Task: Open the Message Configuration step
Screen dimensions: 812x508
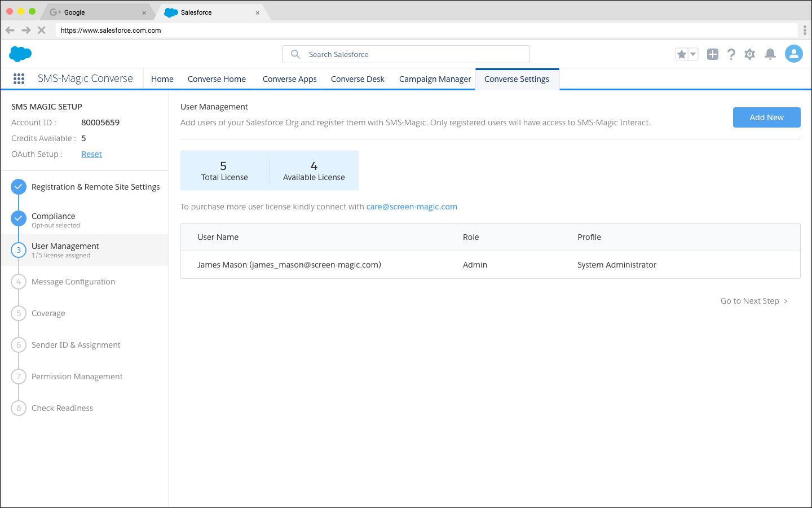Action: [73, 282]
